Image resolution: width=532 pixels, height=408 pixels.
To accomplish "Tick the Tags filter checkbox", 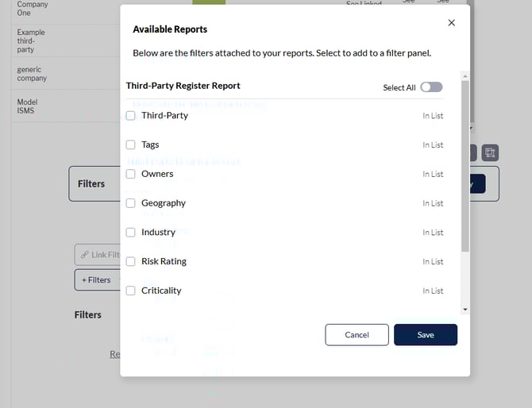I will 131,145.
